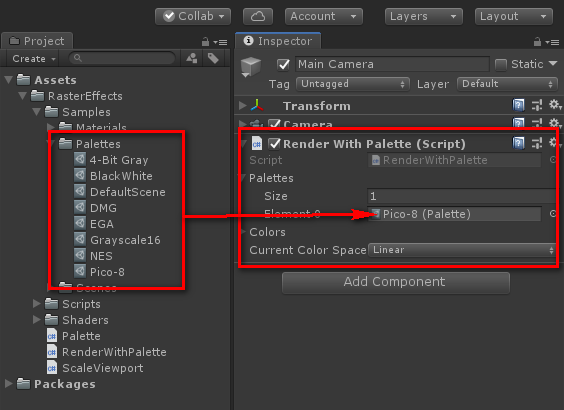
Task: Click the Project search field
Action: 122,58
